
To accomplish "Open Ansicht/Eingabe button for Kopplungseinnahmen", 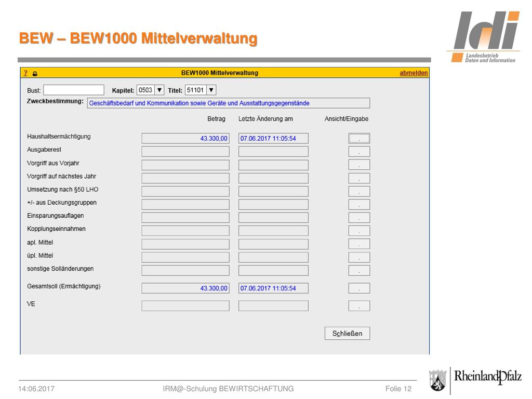I will click(359, 231).
